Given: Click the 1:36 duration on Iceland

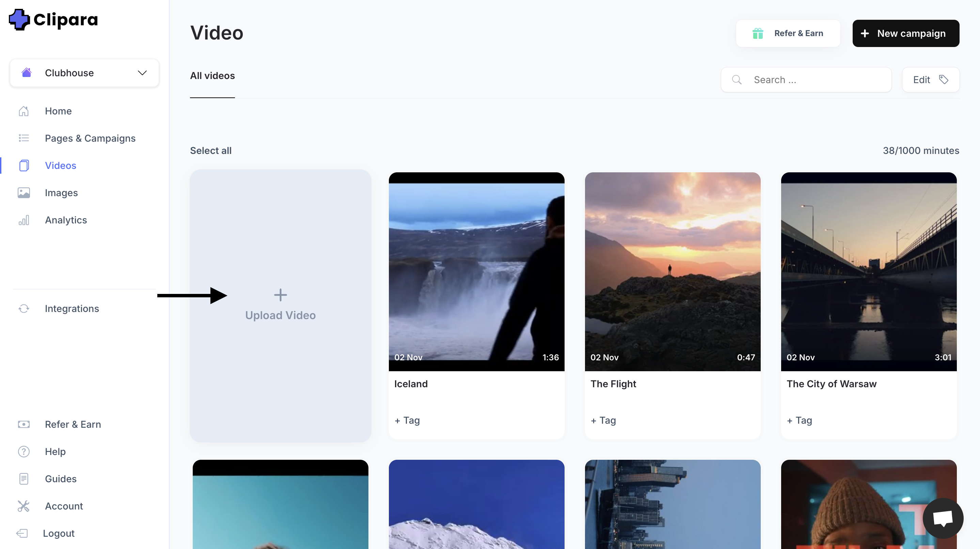Looking at the screenshot, I should point(551,357).
